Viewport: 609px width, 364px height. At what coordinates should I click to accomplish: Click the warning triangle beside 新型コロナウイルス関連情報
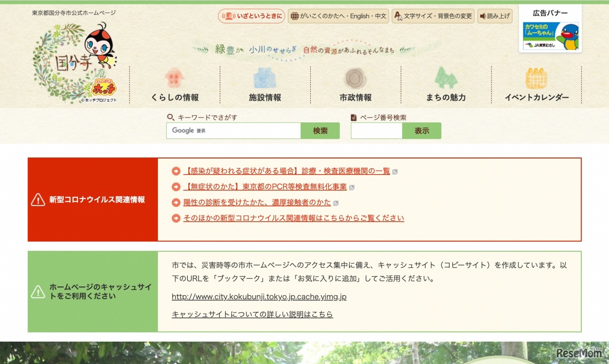coord(39,200)
